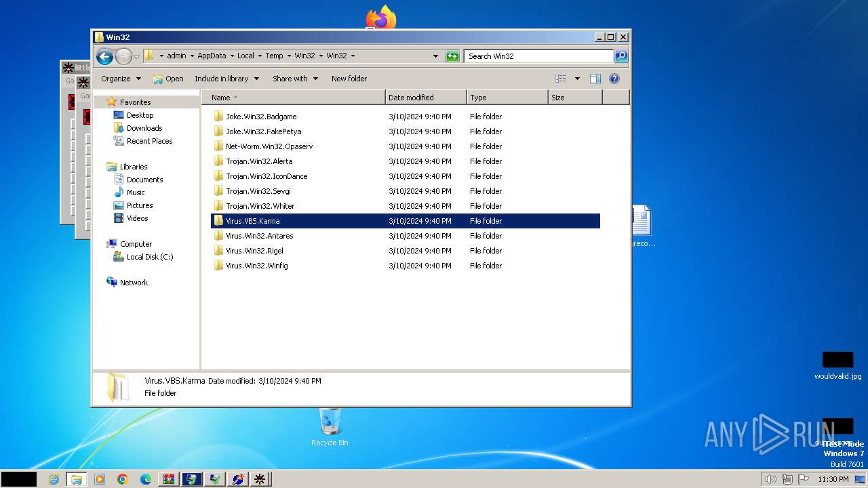Click the 11:30 PM taskbar clock

point(833,479)
